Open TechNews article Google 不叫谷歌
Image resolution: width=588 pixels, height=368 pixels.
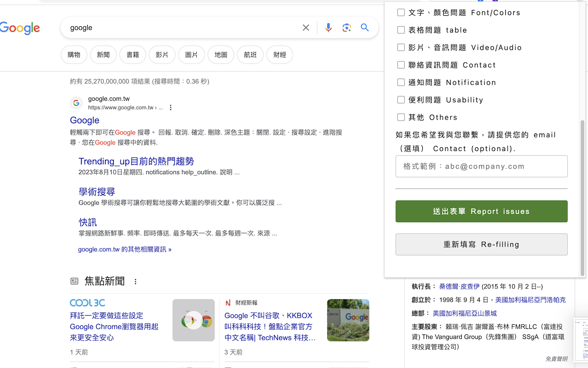click(x=270, y=327)
